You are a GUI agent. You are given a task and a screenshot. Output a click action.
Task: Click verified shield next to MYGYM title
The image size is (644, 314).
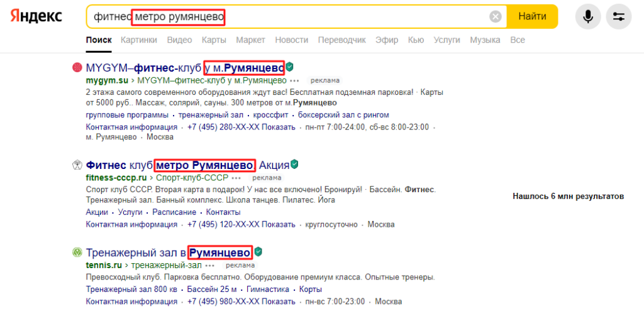pos(289,67)
